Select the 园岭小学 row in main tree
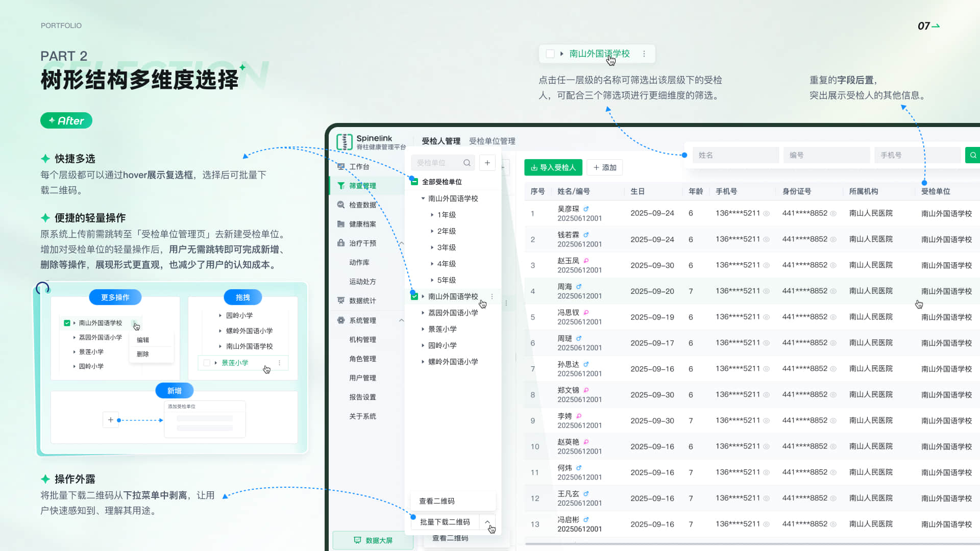 pyautogui.click(x=453, y=345)
